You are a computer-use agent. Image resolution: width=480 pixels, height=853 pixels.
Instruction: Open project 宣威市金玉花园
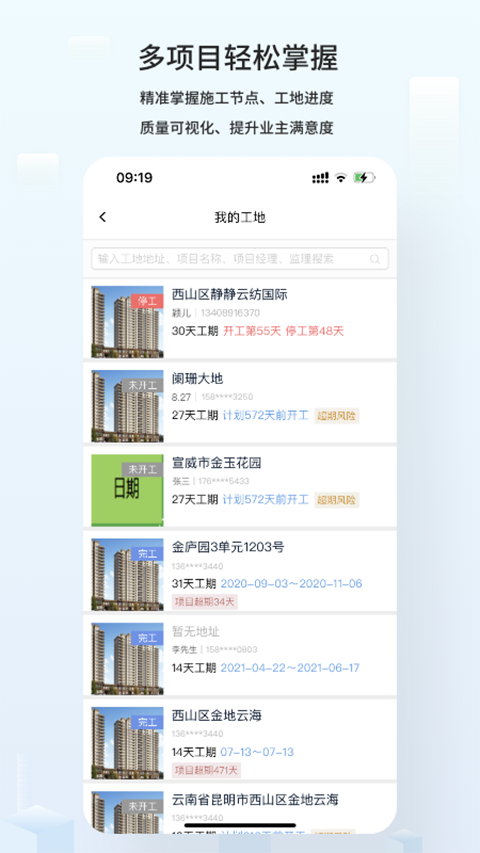coord(217,463)
